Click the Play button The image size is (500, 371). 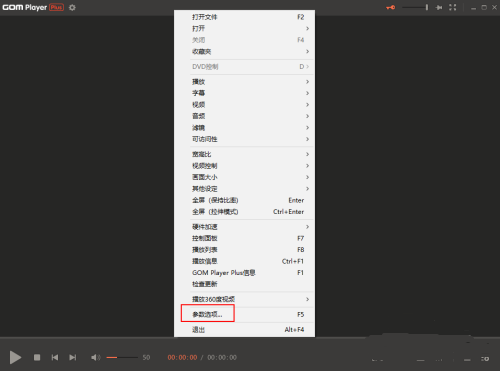15,357
